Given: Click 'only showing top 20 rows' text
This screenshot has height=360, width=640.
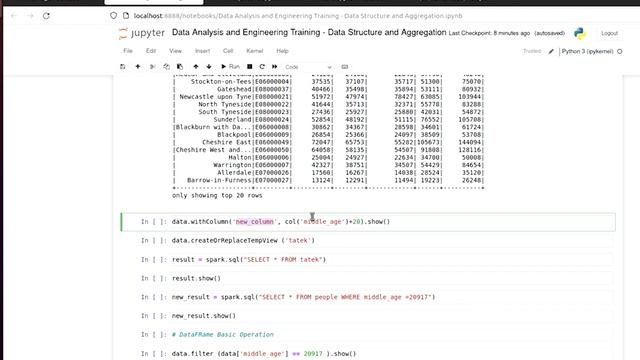Looking at the screenshot, I should click(x=217, y=196).
